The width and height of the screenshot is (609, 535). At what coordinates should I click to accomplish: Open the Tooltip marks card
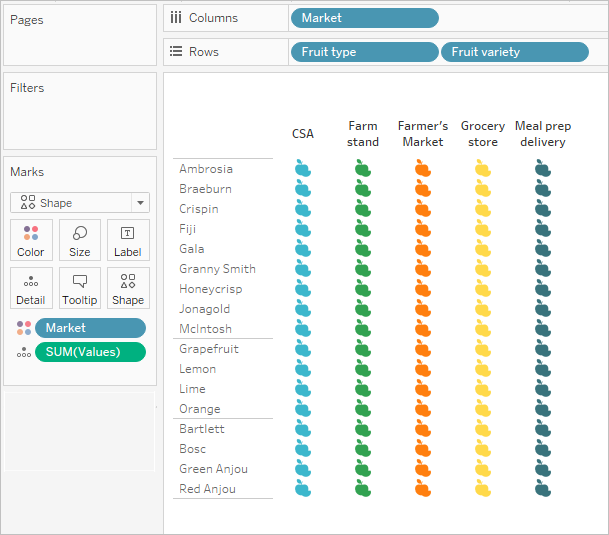pyautogui.click(x=80, y=288)
